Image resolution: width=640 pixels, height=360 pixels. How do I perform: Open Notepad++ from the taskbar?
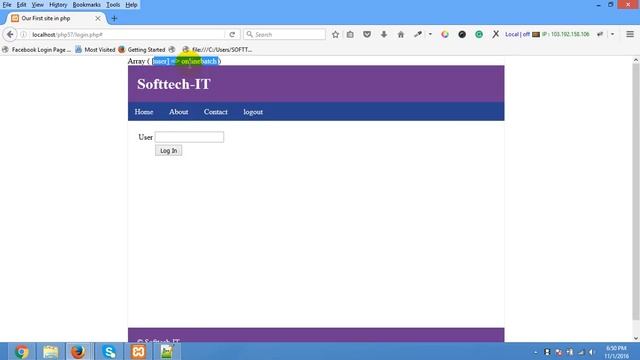click(167, 351)
